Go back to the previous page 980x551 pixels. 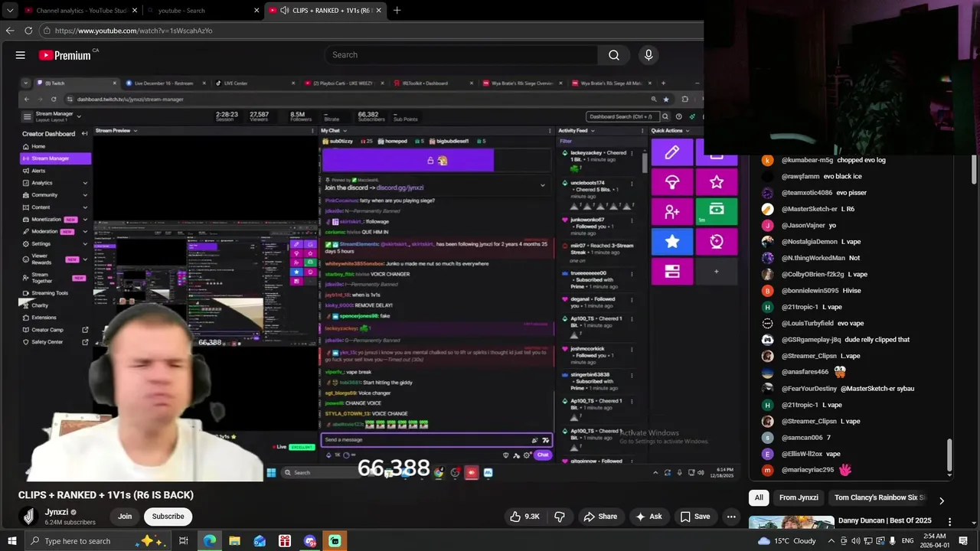coord(10,31)
